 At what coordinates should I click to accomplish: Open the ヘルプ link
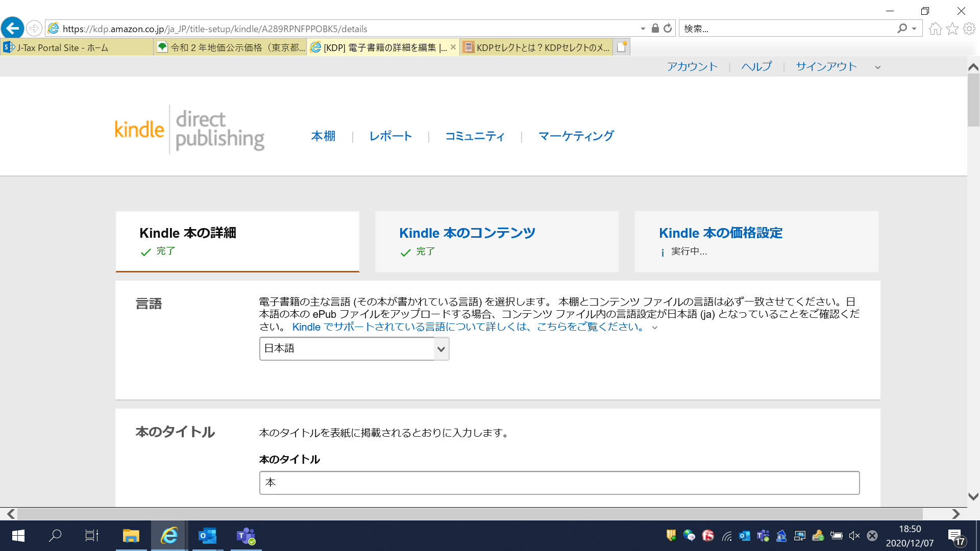[756, 67]
